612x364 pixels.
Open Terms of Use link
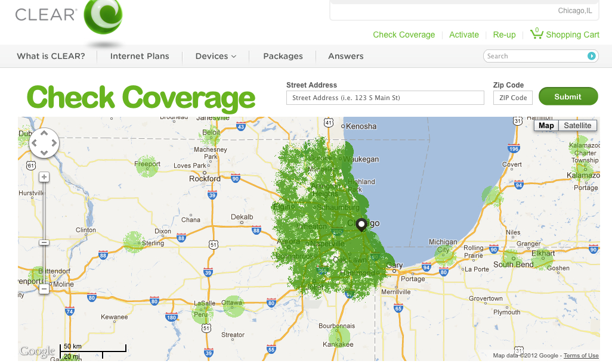pos(581,356)
